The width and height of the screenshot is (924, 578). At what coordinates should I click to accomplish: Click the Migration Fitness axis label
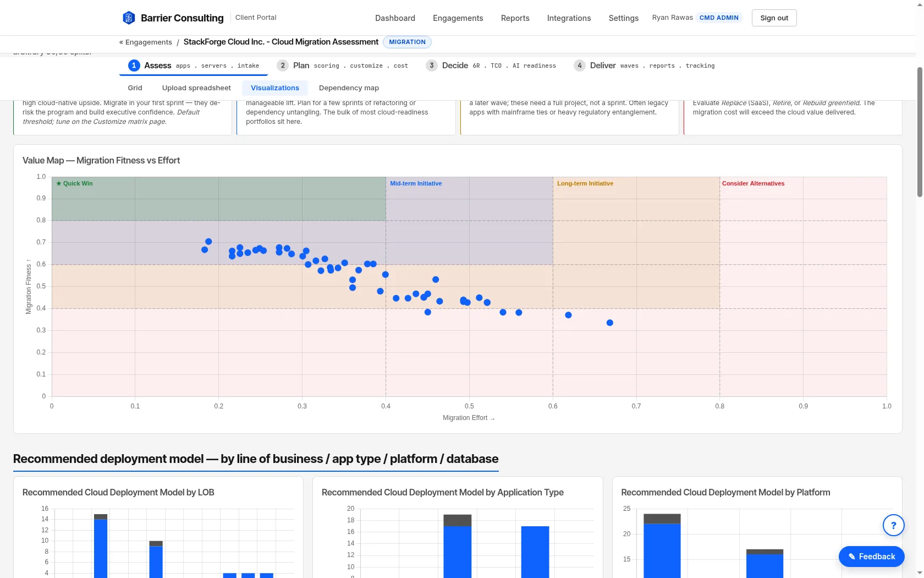click(x=29, y=287)
